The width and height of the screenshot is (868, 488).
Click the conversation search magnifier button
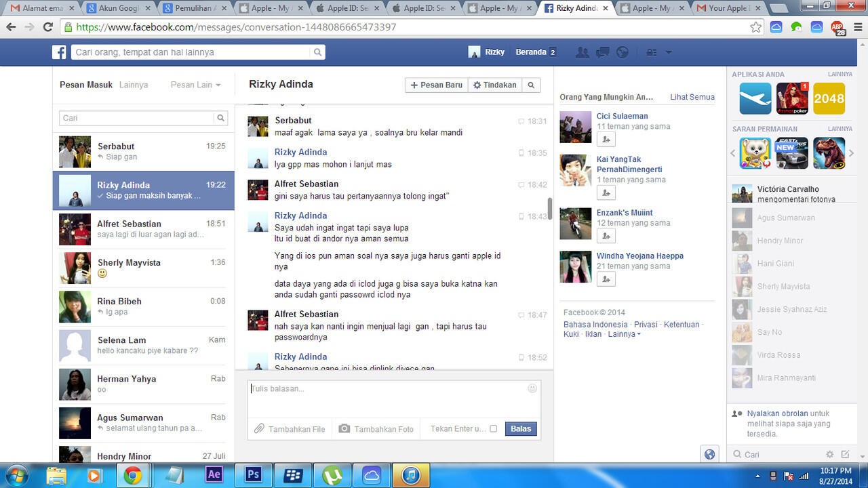(531, 85)
